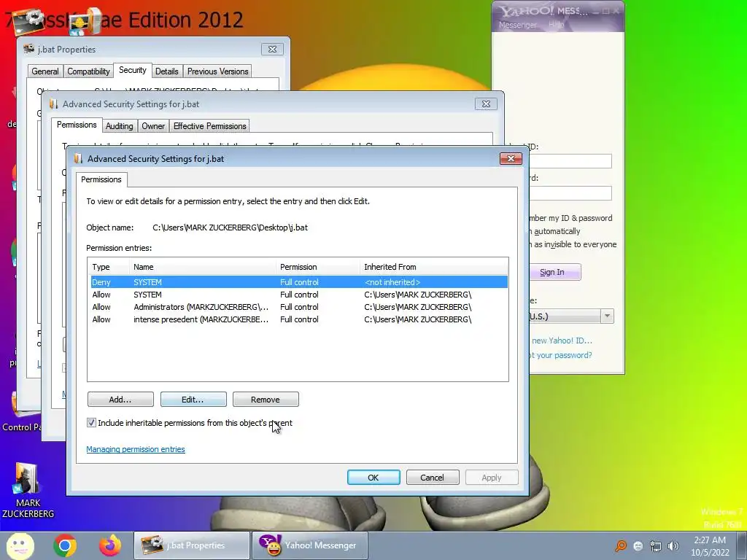Open the language dropdown in Yahoo Messenger

pos(607,316)
